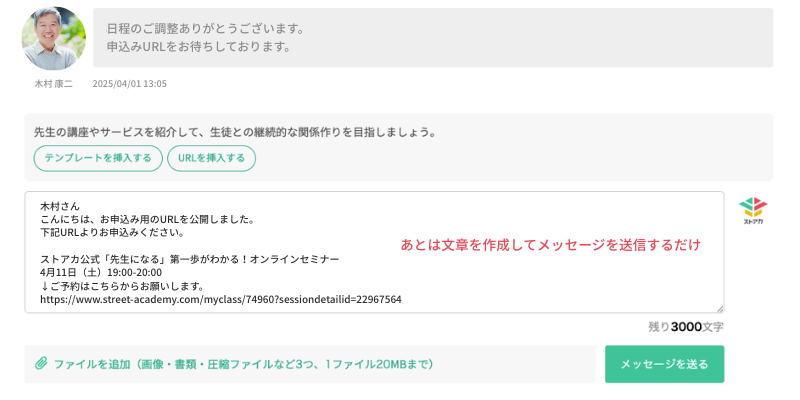The image size is (800, 400).
Task: Send the message with メッセージを送る
Action: click(664, 364)
